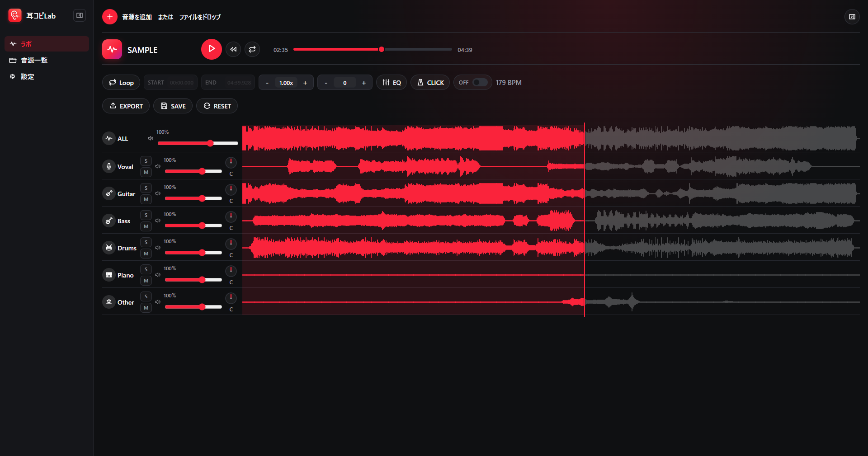
Task: Adjust the ALL master volume slider
Action: click(x=198, y=143)
